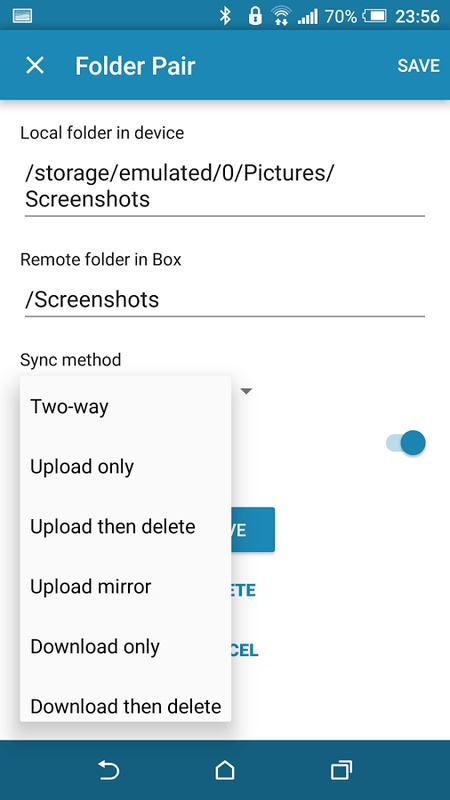Open recent apps with overview icon
The image size is (450, 800).
click(x=341, y=770)
